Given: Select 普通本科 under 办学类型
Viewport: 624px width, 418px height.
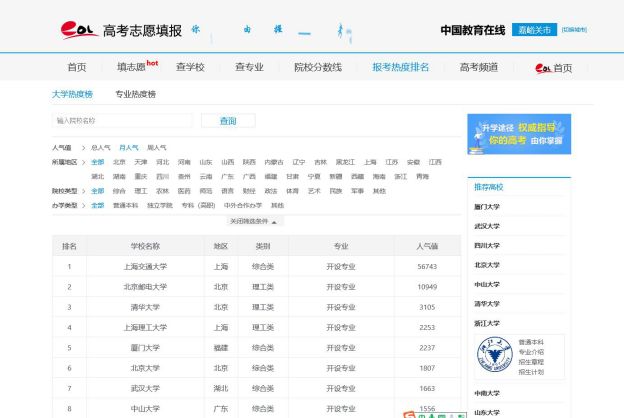Looking at the screenshot, I should (125, 205).
